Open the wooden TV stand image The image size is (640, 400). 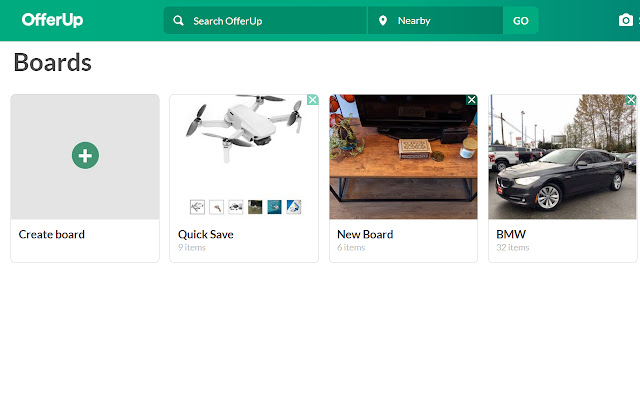[x=403, y=157]
